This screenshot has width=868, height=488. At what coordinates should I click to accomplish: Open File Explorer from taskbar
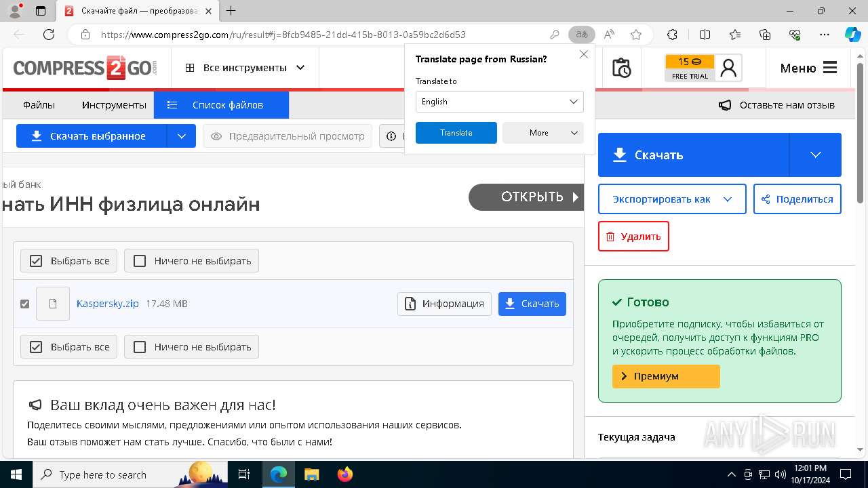click(311, 474)
